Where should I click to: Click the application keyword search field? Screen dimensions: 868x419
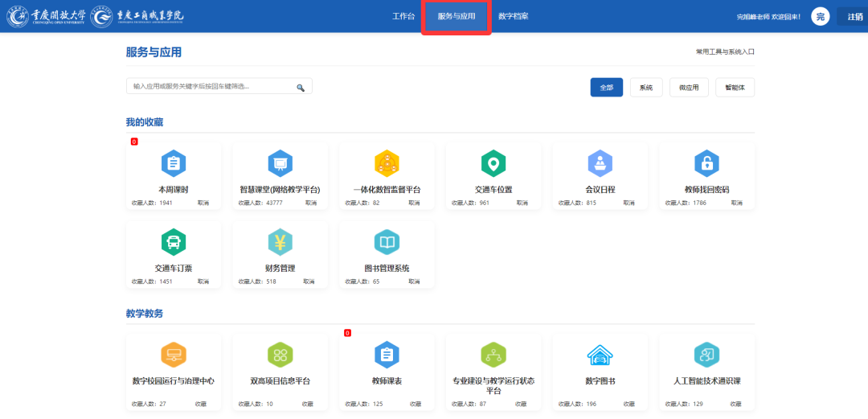coord(211,86)
